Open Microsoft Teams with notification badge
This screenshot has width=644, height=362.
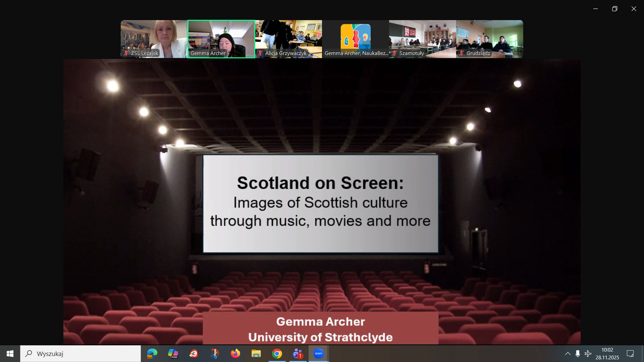(298, 354)
